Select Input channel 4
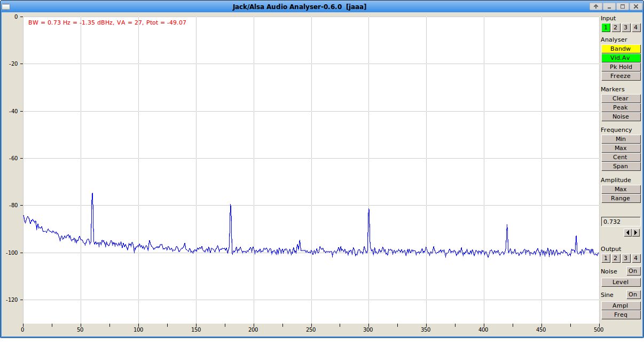The width and height of the screenshot is (644, 353). (x=636, y=27)
